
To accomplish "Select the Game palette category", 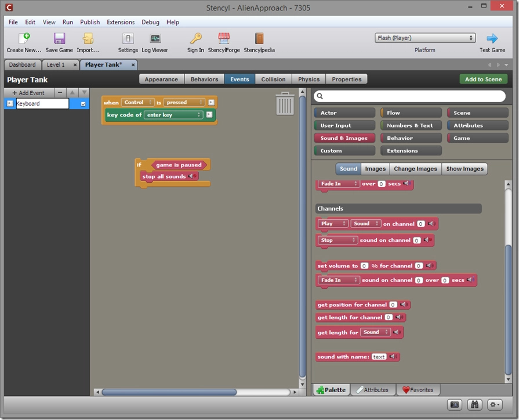I will pos(478,138).
